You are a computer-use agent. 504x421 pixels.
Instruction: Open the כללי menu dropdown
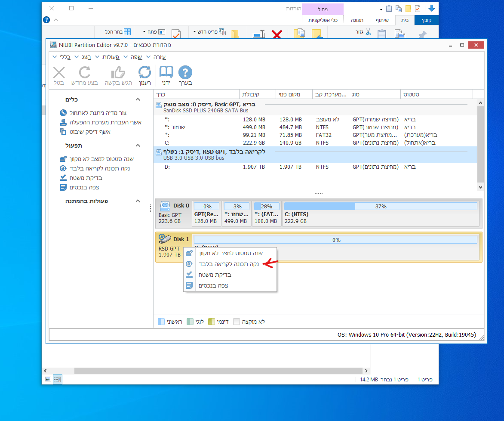pyautogui.click(x=62, y=57)
